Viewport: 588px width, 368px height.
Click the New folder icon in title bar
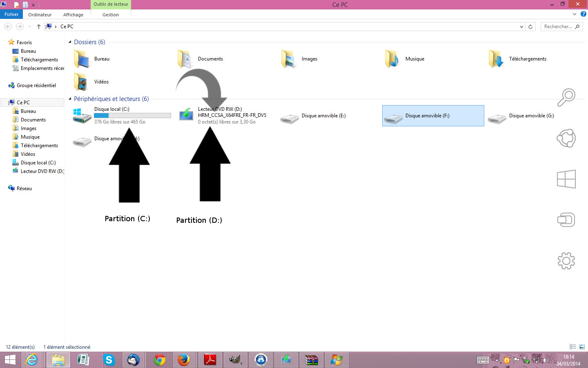(25, 4)
